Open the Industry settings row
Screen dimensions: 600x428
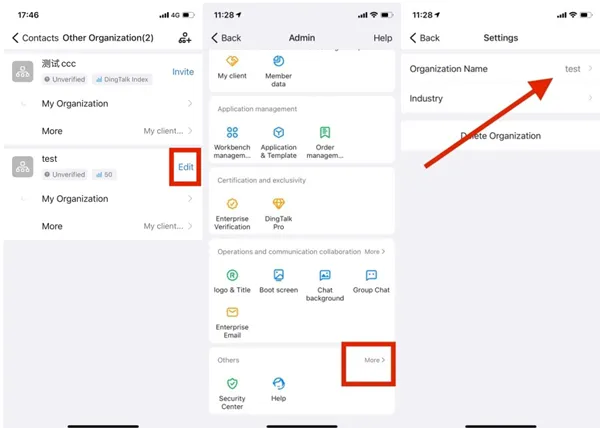click(501, 98)
